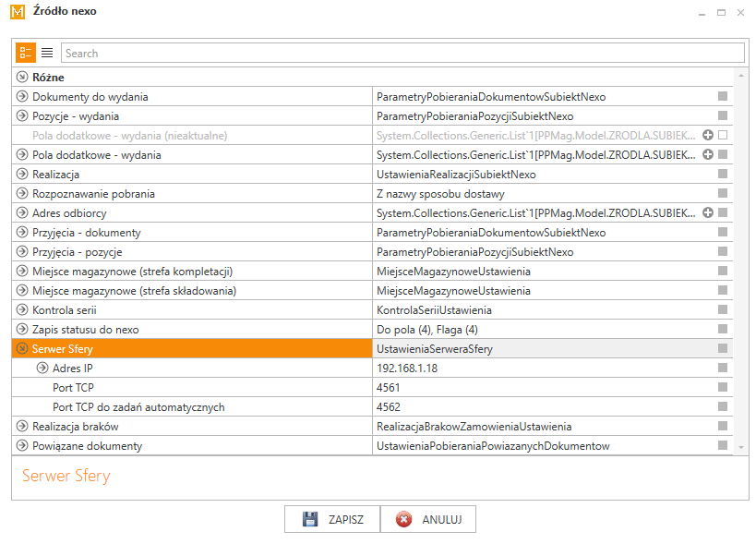Add item to Pola dodatkowe - wydania list
Viewport: 756px width, 544px height.
[x=708, y=154]
